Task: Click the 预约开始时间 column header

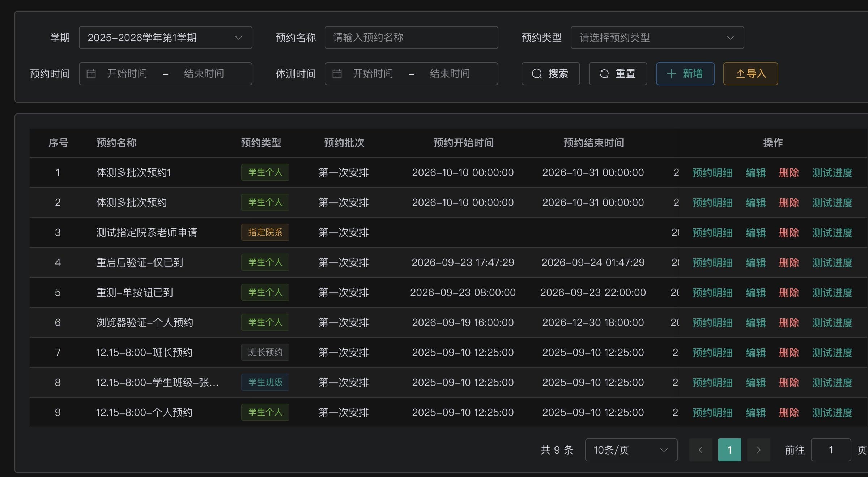Action: pyautogui.click(x=463, y=143)
